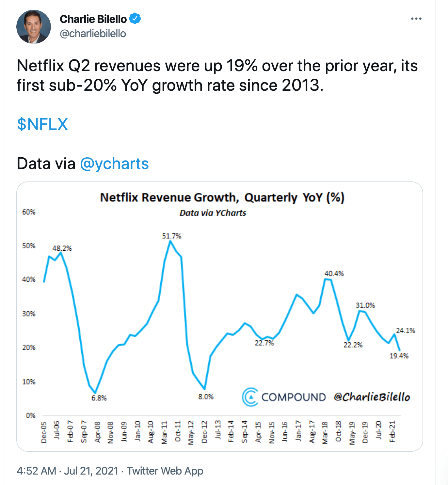Click the 8.0% trough data label
448x485 pixels.
pos(206,397)
